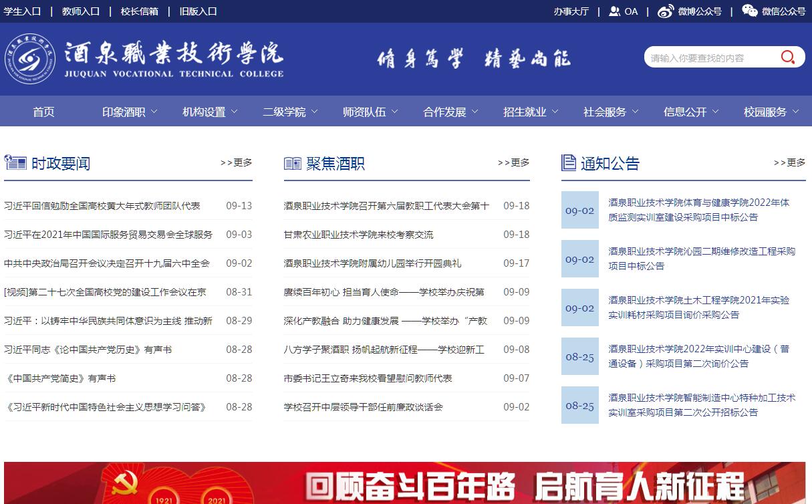Open the WeChat public account icon
Screen dimensions: 812x504
[x=750, y=11]
